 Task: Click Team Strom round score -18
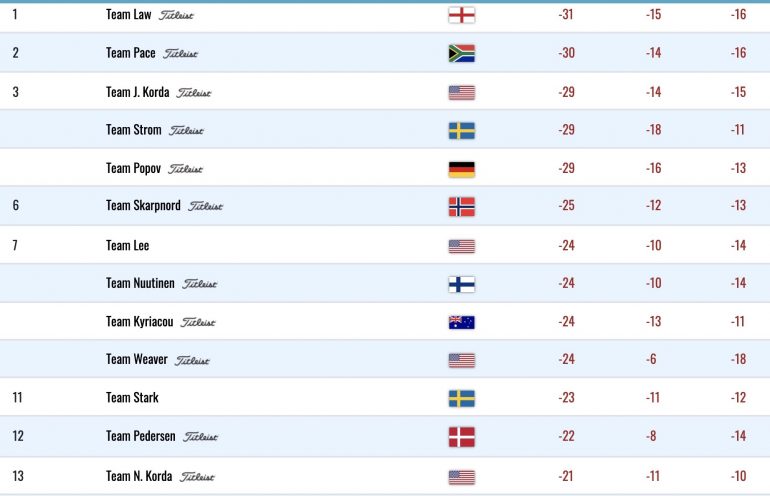point(653,130)
